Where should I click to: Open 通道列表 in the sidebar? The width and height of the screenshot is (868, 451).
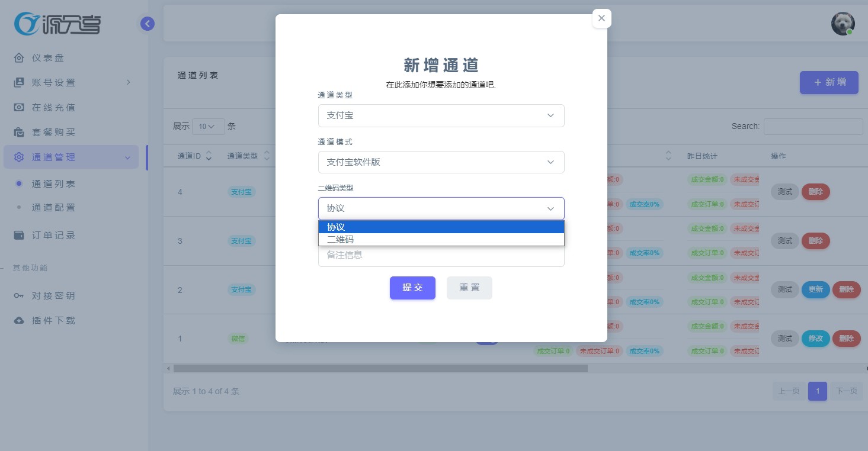point(53,183)
